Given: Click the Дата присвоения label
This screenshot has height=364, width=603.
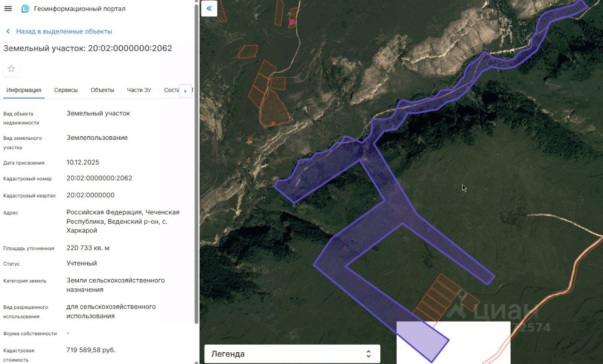Looking at the screenshot, I should 24,163.
